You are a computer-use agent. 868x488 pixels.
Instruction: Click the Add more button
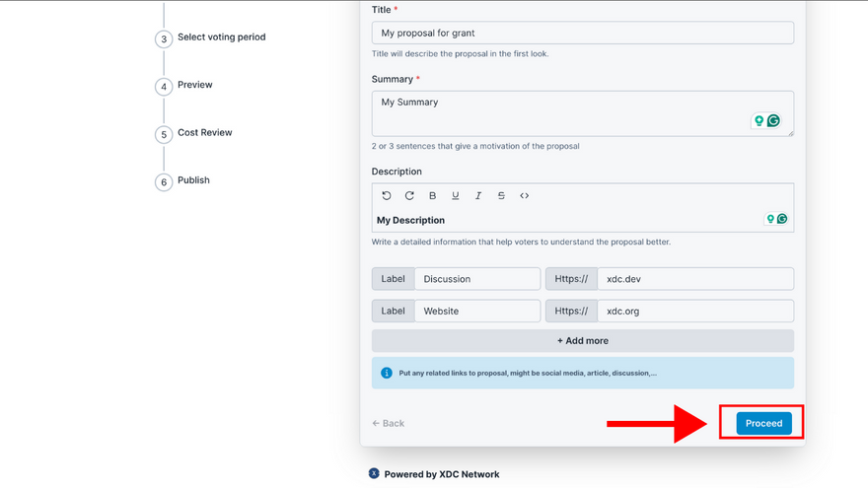coord(582,341)
